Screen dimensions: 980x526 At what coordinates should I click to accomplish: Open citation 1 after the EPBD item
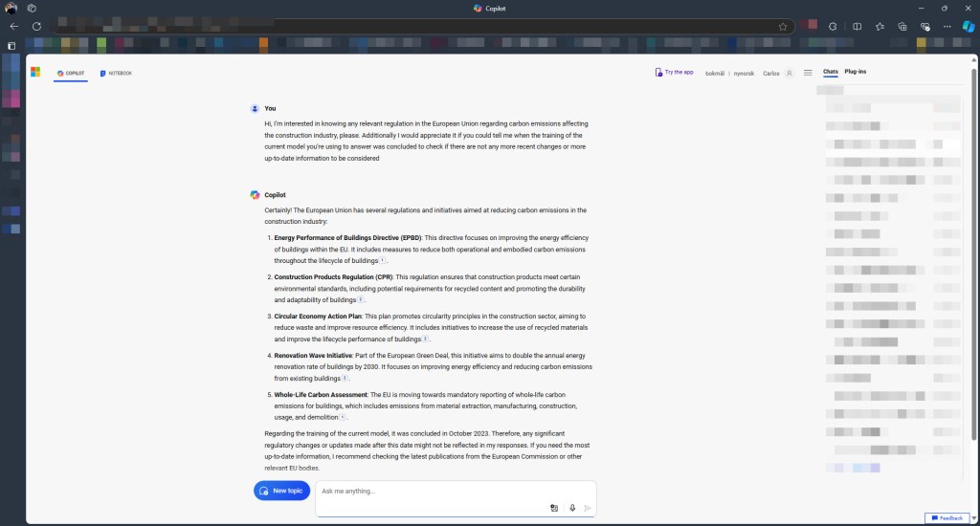[x=383, y=260]
